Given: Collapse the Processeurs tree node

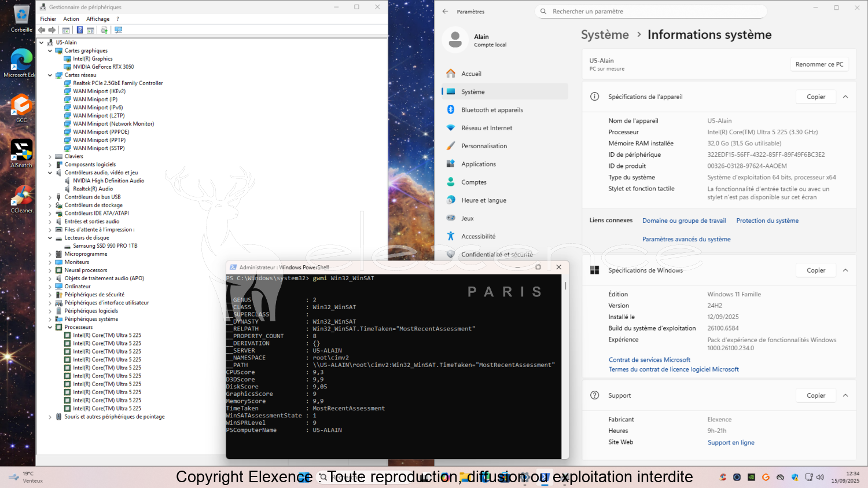Looking at the screenshot, I should 50,327.
